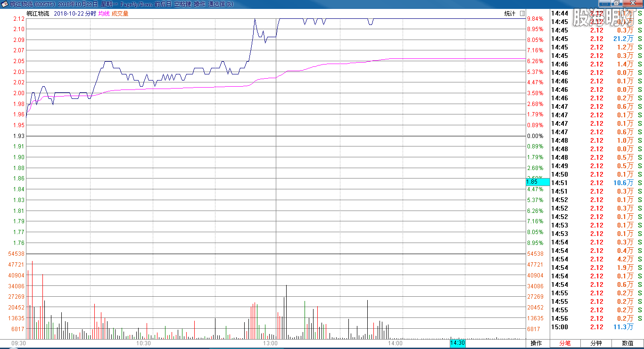
Task: Click the 09:30 time axis label
Action: tap(18, 343)
